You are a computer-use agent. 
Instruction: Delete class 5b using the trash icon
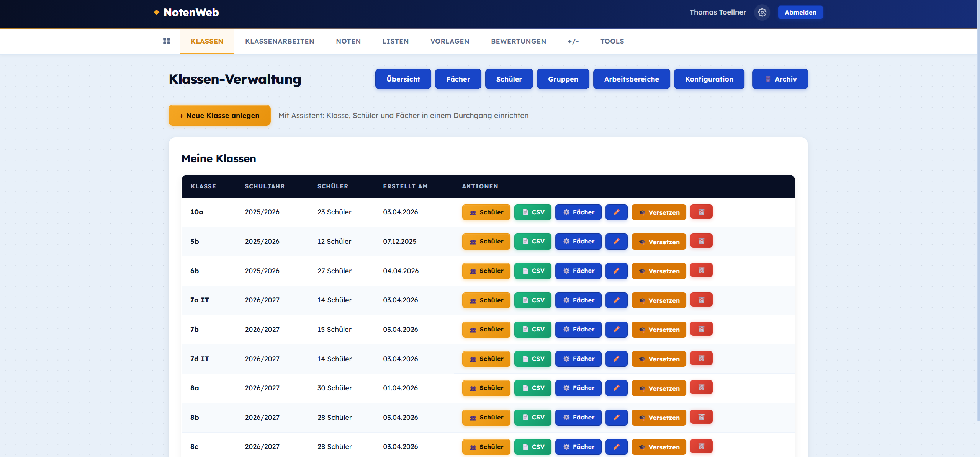coord(701,241)
